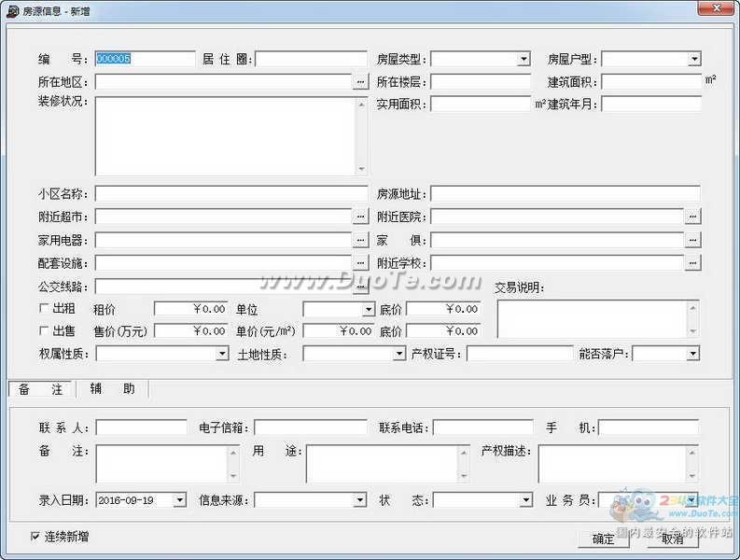Screen dimensions: 740x560
Task: Click the 取消 button
Action: pyautogui.click(x=672, y=539)
